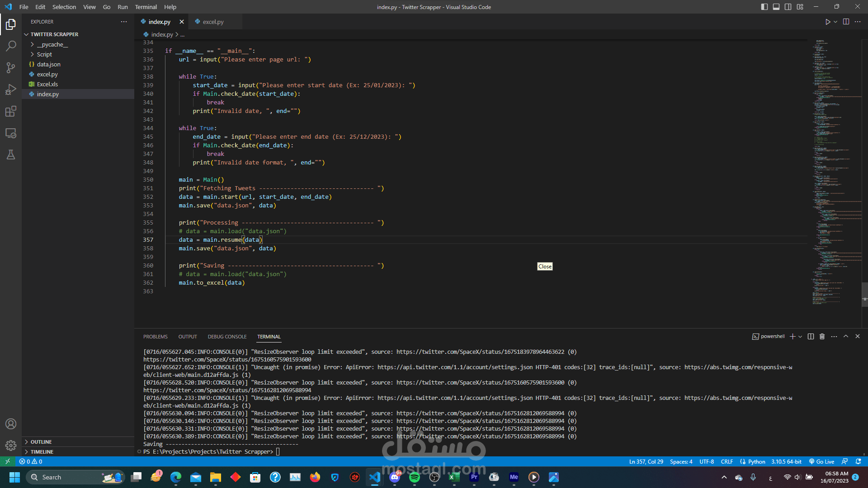The image size is (868, 488).
Task: Open data.json in the explorer
Action: (x=48, y=64)
